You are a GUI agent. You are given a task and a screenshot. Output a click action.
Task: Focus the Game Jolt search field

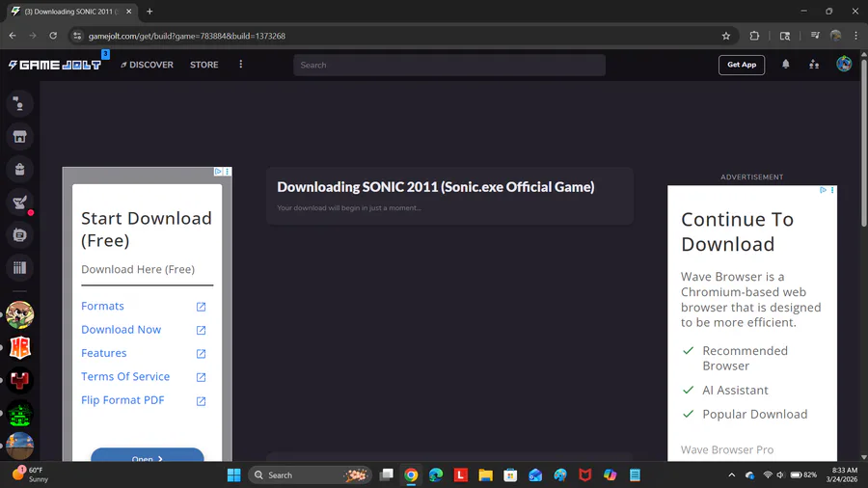click(448, 66)
